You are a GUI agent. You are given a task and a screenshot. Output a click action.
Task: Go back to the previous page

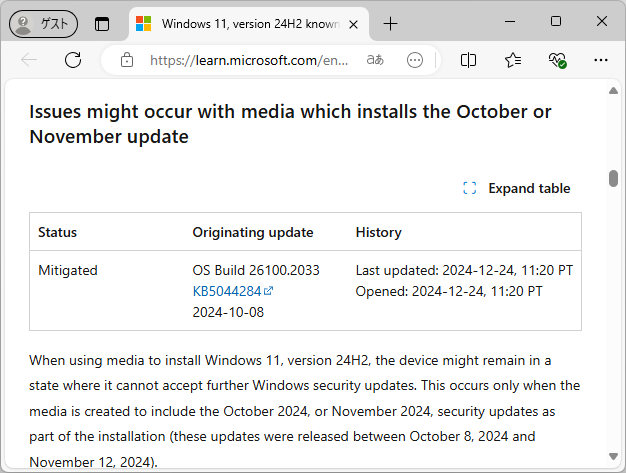click(29, 60)
